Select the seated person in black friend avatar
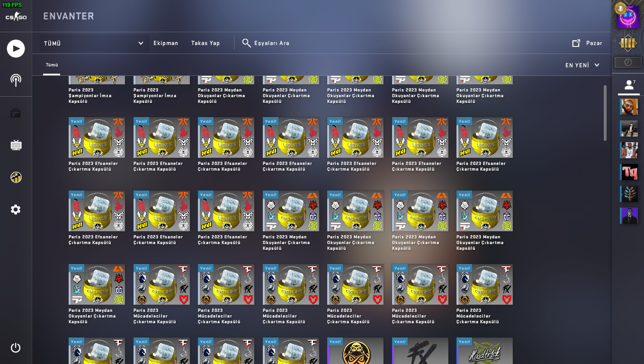The height and width of the screenshot is (364, 644). tap(629, 128)
